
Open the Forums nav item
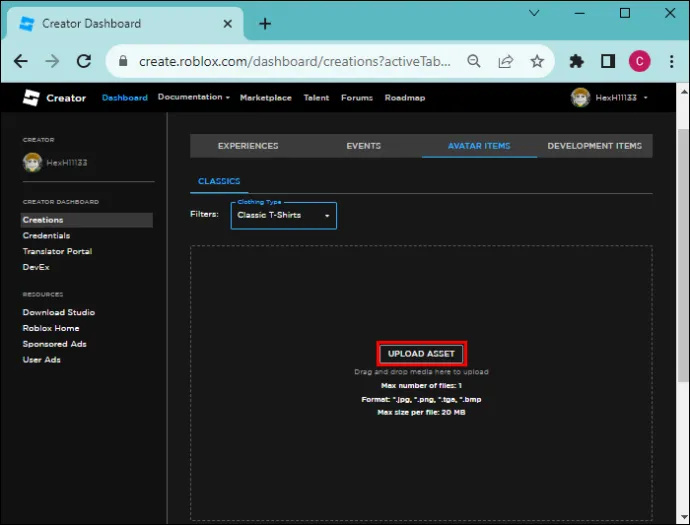pyautogui.click(x=356, y=98)
